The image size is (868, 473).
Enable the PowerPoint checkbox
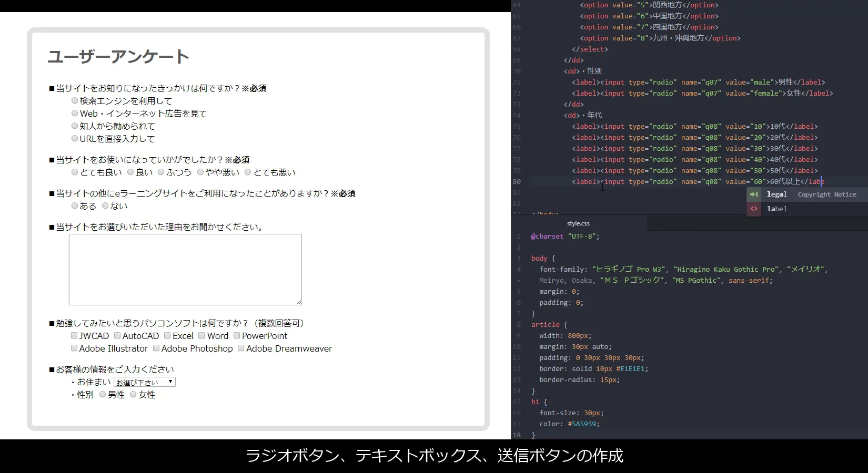pyautogui.click(x=237, y=335)
